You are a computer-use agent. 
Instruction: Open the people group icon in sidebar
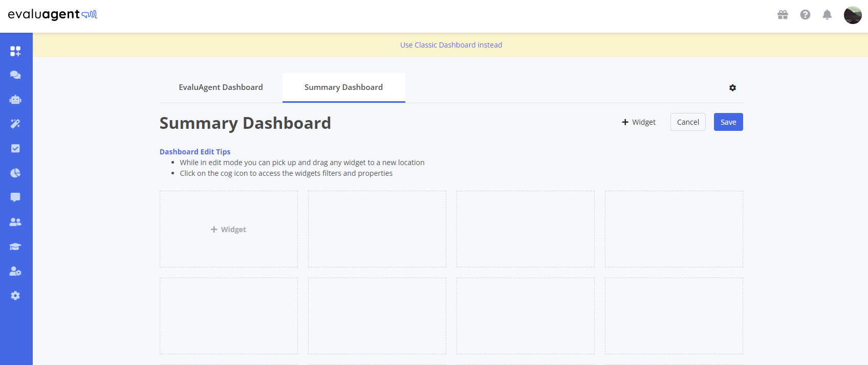(x=15, y=222)
